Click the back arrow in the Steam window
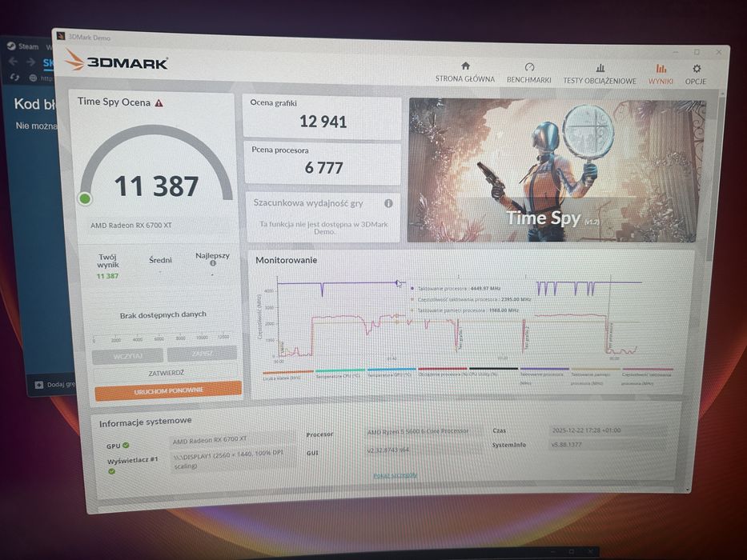The height and width of the screenshot is (560, 747). [x=14, y=62]
